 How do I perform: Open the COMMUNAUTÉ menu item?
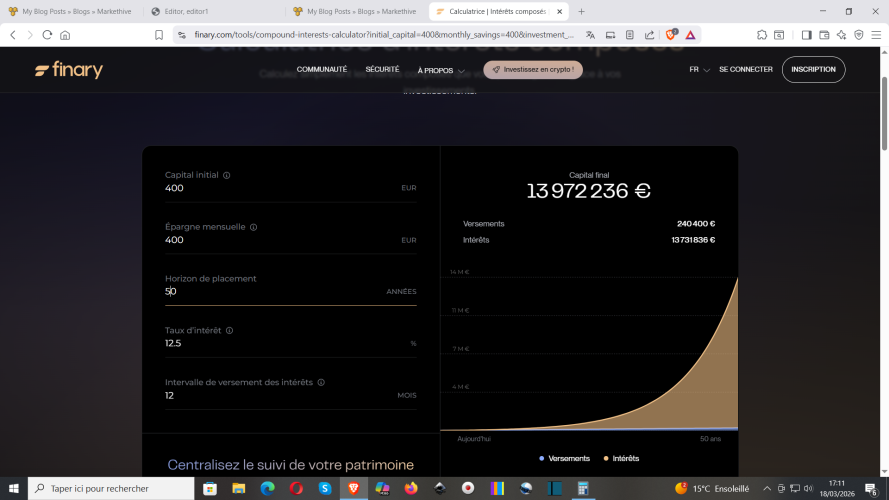coord(322,70)
